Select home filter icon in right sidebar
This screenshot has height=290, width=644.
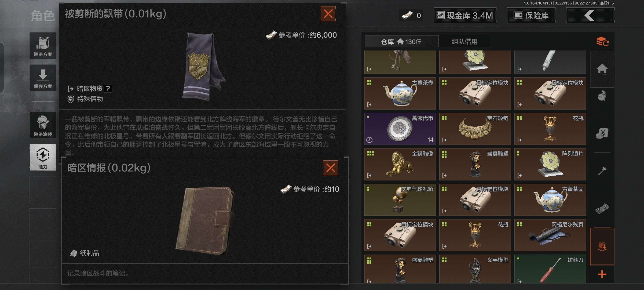click(602, 69)
